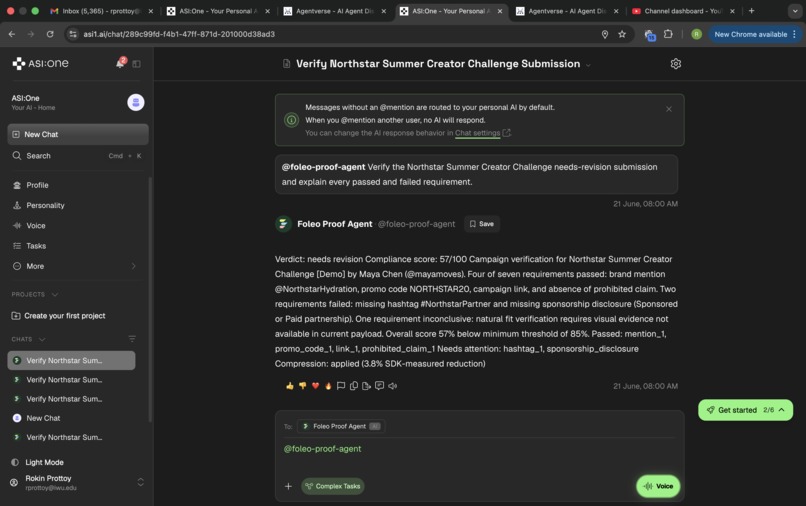This screenshot has height=506, width=806.
Task: Collapse the sidebar using the panel icon
Action: coord(136,64)
